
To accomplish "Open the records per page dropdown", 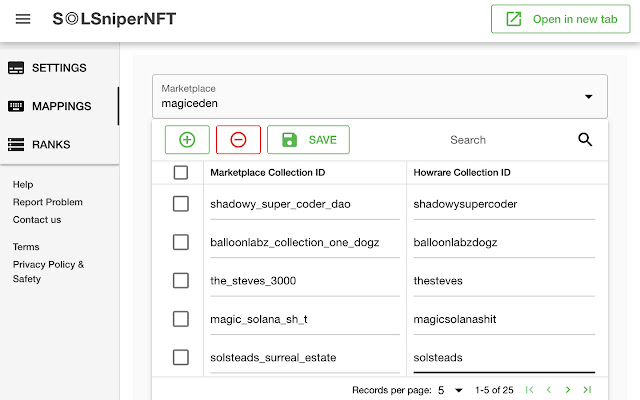I will (451, 389).
